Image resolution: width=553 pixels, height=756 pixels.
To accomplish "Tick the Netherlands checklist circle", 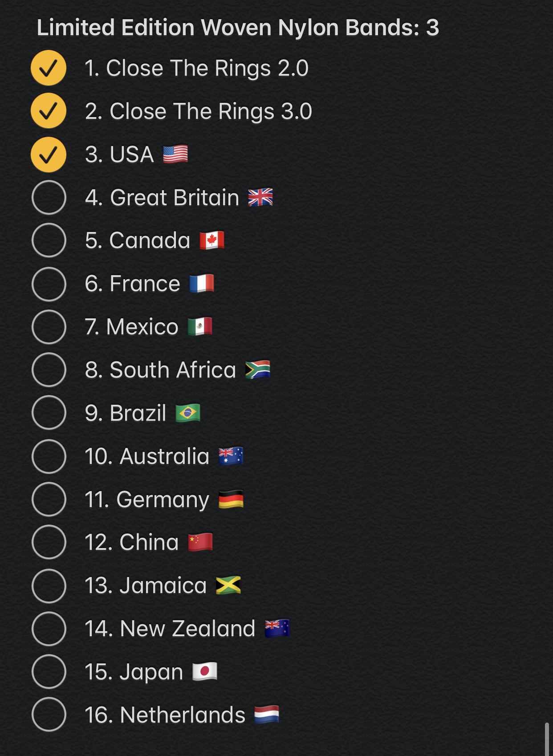I will tap(49, 715).
